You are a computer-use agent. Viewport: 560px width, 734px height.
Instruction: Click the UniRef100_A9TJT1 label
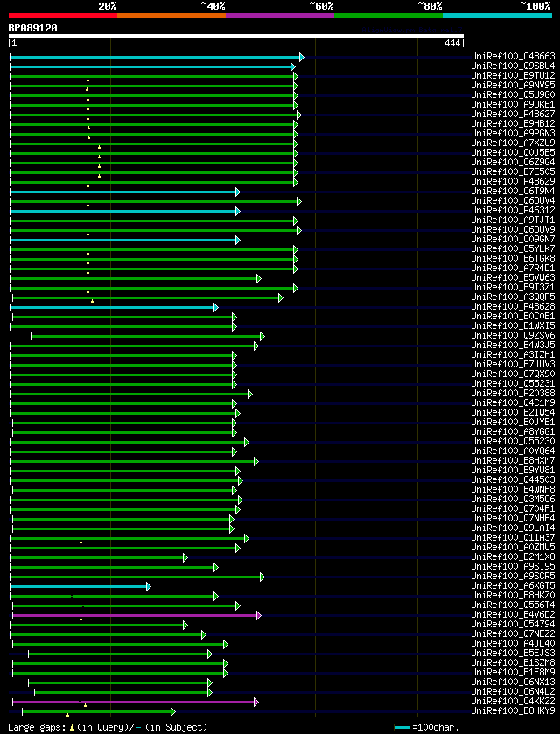513,220
